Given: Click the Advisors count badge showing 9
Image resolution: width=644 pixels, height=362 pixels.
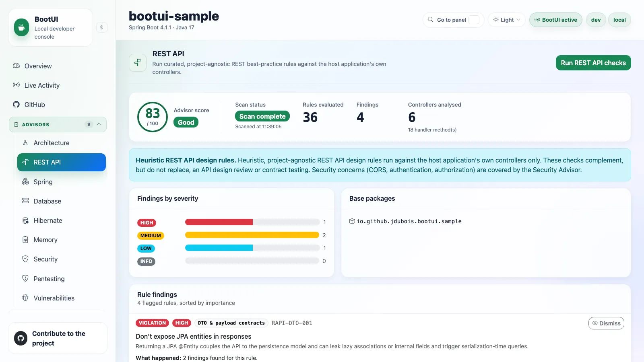Looking at the screenshot, I should point(89,124).
